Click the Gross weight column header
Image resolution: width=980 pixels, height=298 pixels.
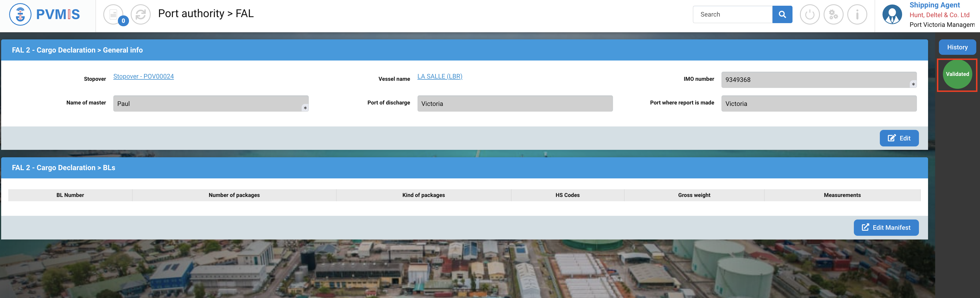click(694, 195)
